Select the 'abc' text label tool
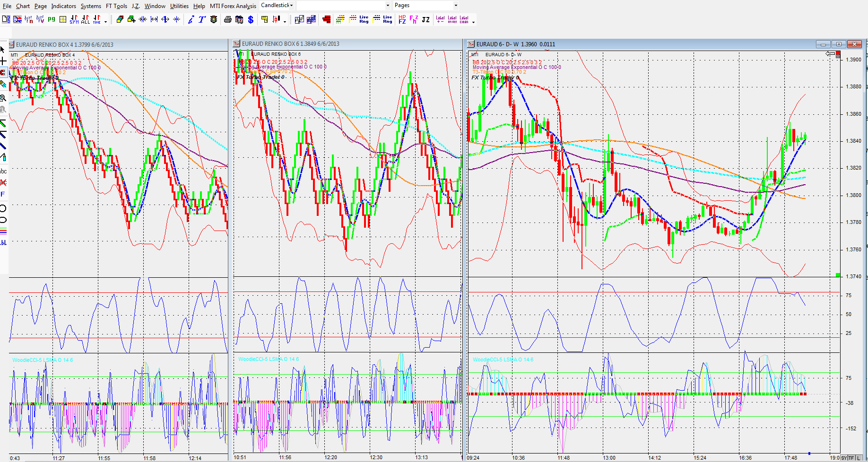868x462 pixels. [3, 171]
